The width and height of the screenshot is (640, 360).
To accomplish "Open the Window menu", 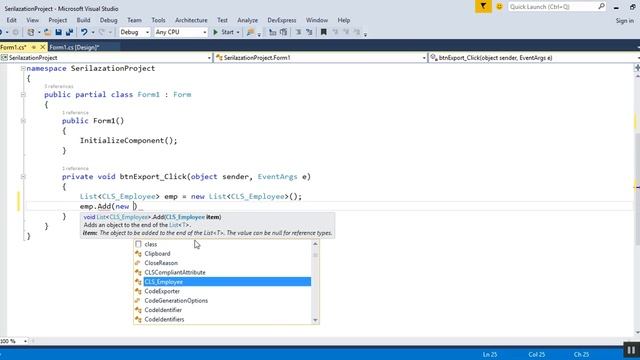I will pos(317,20).
